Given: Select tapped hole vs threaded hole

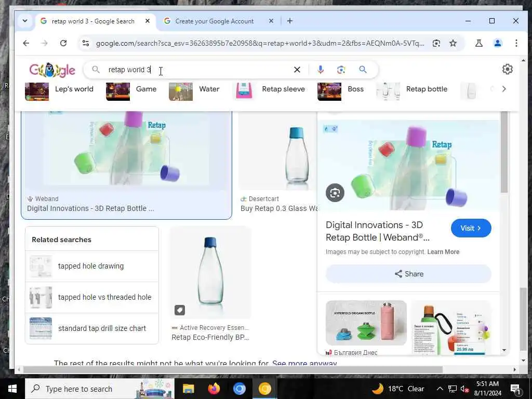Looking at the screenshot, I should click(x=91, y=297).
